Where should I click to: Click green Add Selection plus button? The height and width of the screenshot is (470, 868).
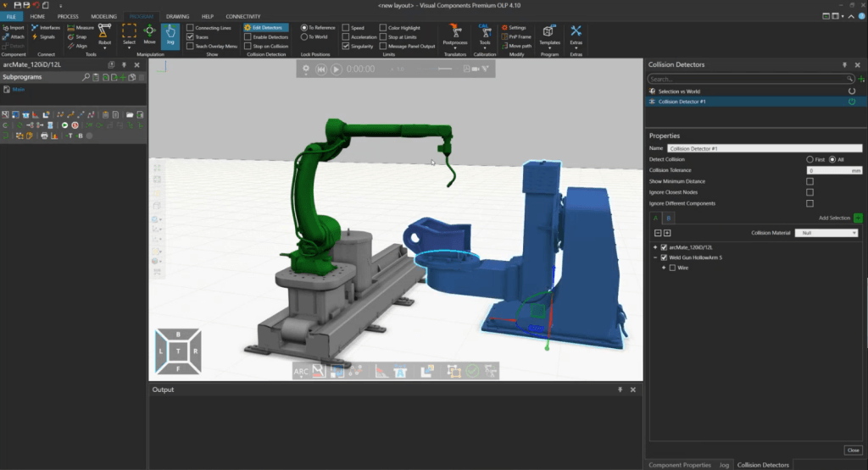coord(858,218)
